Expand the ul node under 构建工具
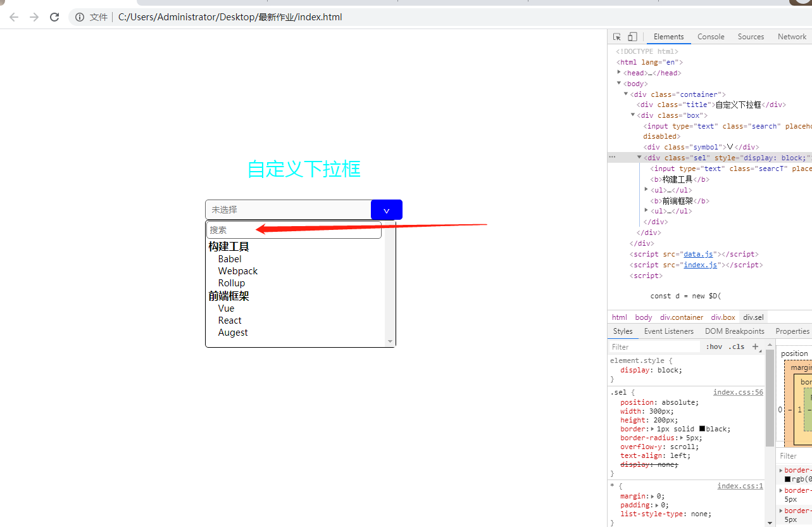 (x=646, y=189)
